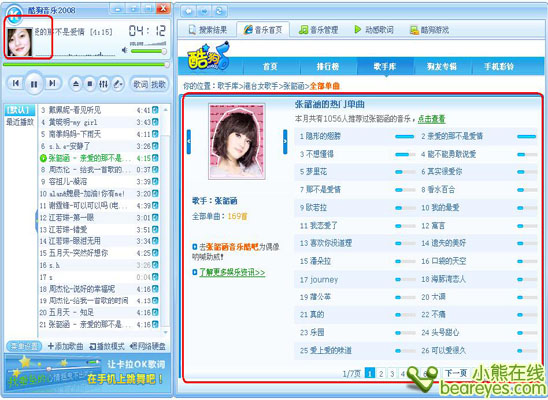
Task: Select the 最近播放 recent playlist
Action: [20, 122]
